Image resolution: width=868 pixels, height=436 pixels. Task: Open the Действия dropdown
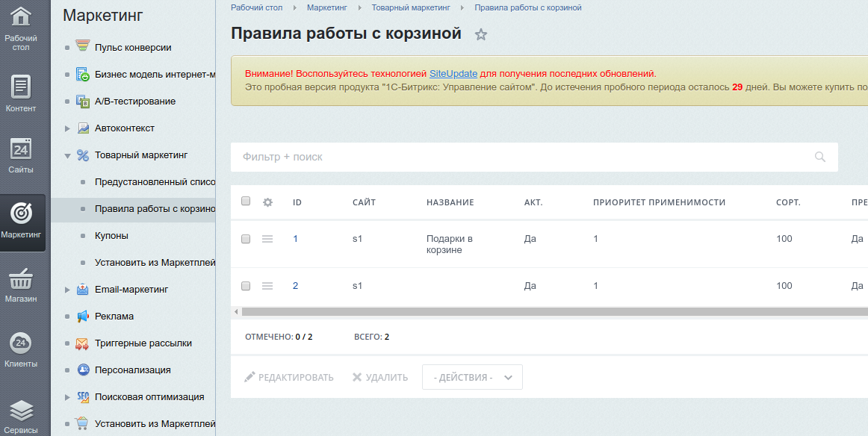click(472, 377)
